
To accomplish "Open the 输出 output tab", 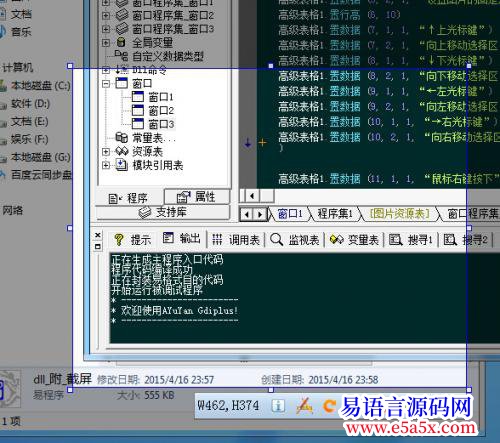I will (182, 238).
